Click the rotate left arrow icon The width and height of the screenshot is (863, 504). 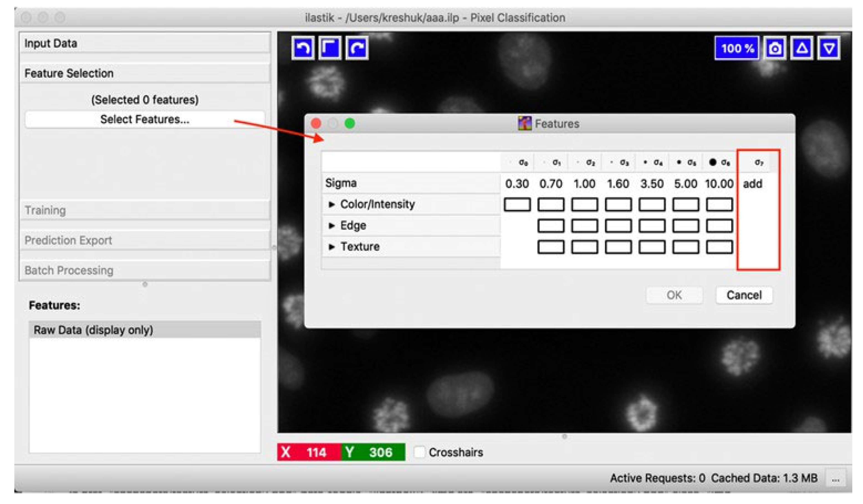303,48
